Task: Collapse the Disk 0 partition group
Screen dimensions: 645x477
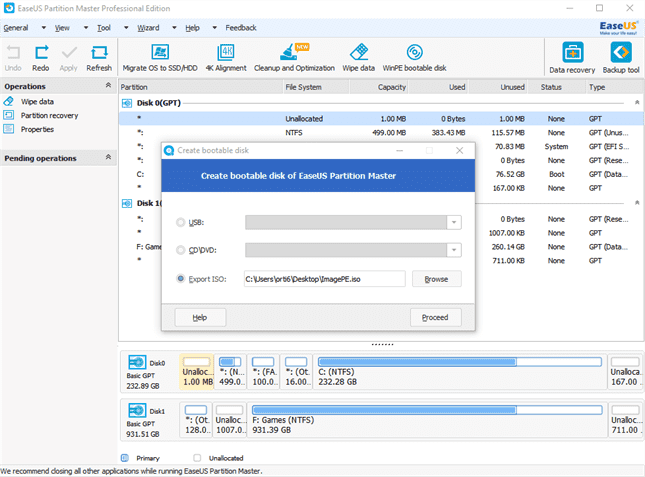Action: (637, 102)
